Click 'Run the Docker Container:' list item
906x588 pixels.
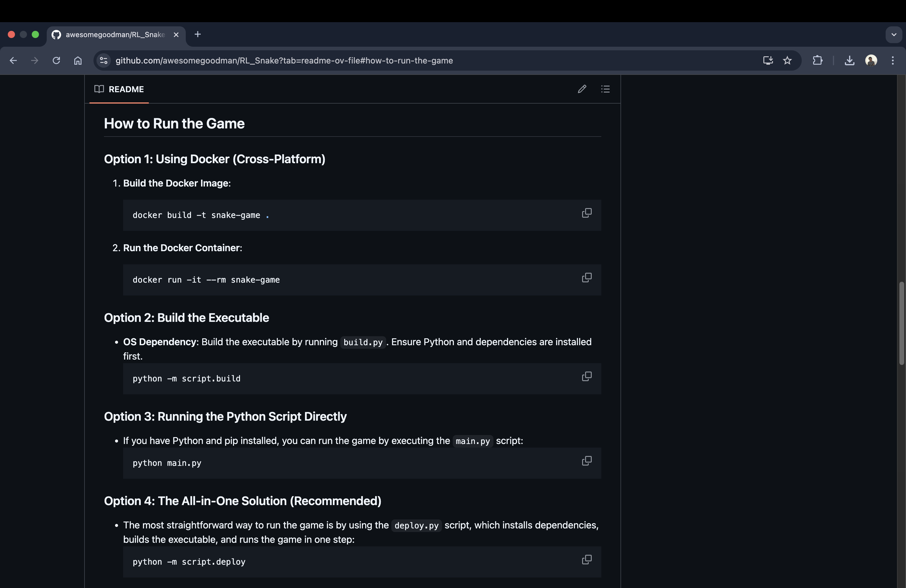pyautogui.click(x=183, y=248)
